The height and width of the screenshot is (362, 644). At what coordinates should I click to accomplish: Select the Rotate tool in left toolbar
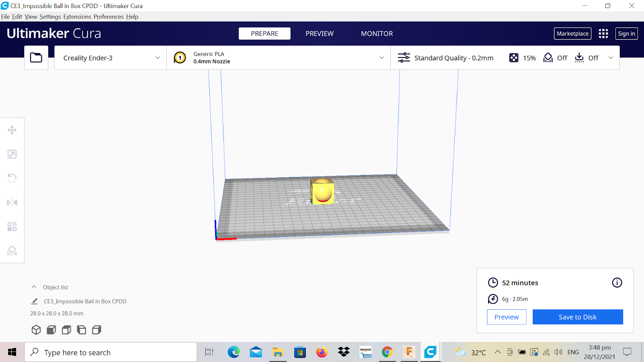pyautogui.click(x=12, y=178)
